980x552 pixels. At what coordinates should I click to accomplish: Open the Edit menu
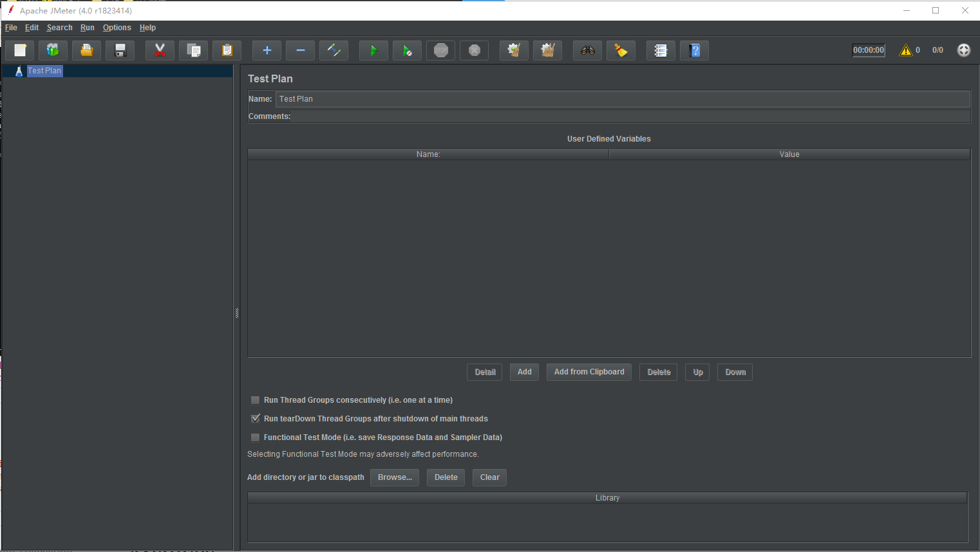(32, 28)
